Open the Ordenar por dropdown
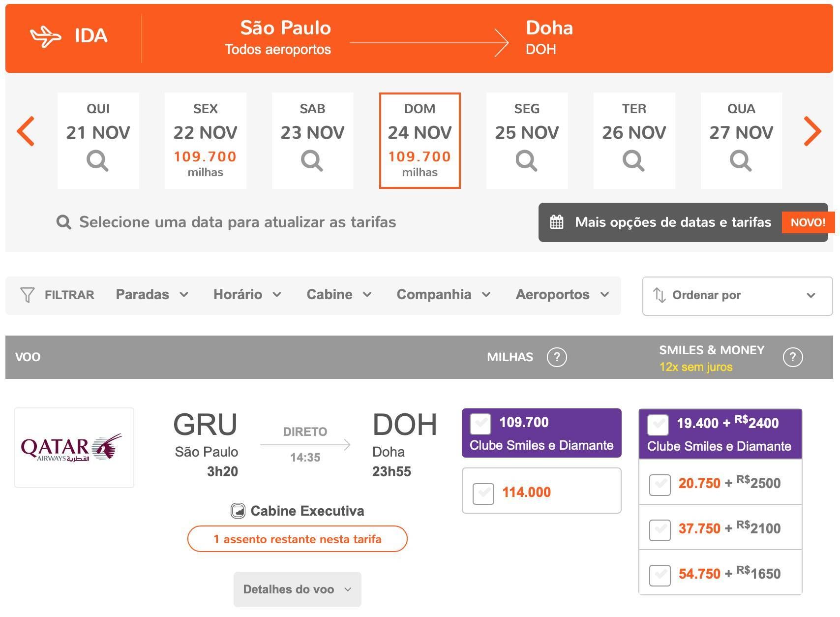The image size is (840, 617). (737, 296)
